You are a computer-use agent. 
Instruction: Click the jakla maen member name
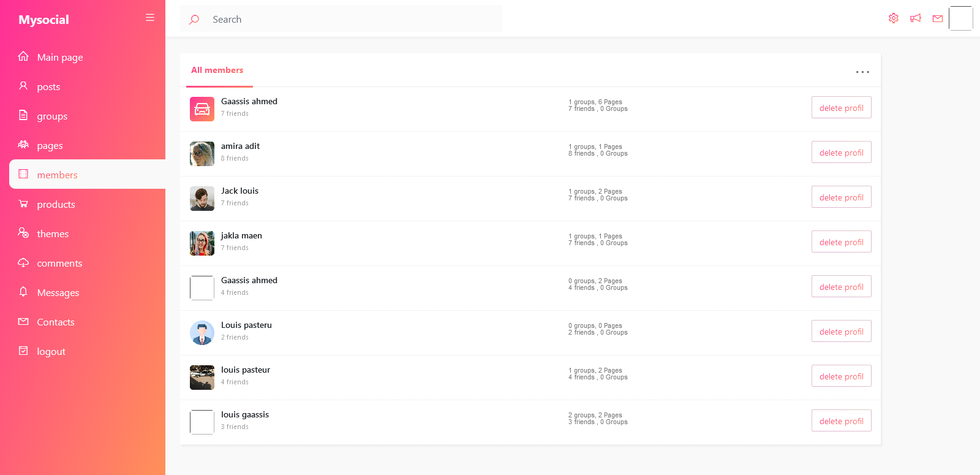[x=241, y=236]
